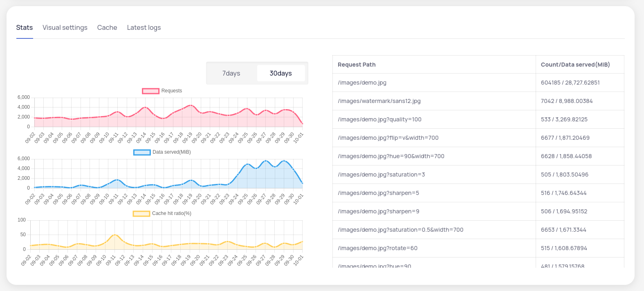Click the /images/demo.jpg?flip=v&width=700 path
Screen dimensions: 644x291
pos(388,138)
